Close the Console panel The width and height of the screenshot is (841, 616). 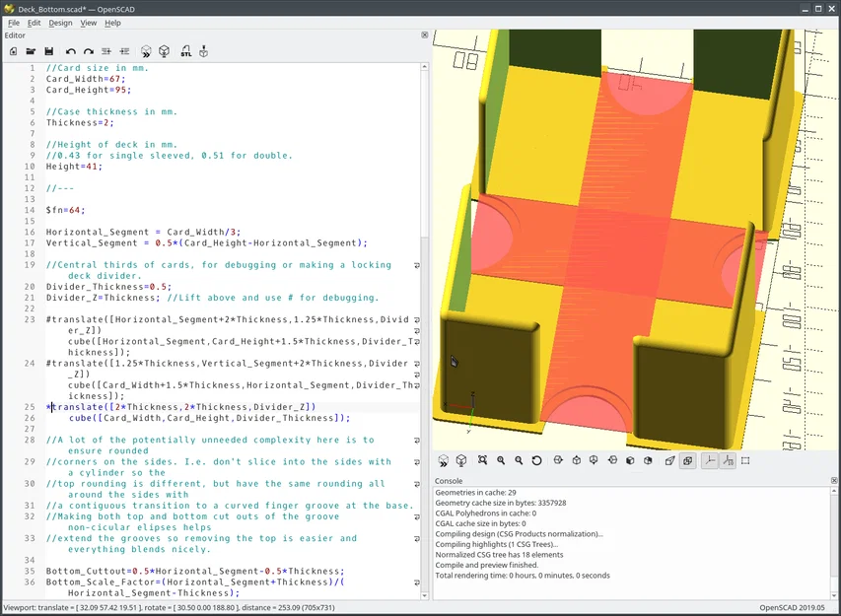tap(834, 480)
